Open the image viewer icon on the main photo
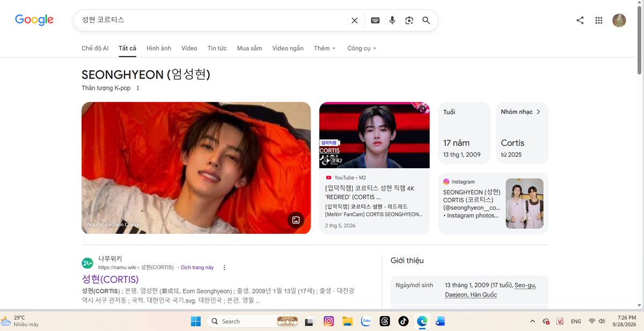This screenshot has width=644, height=331. 296,220
